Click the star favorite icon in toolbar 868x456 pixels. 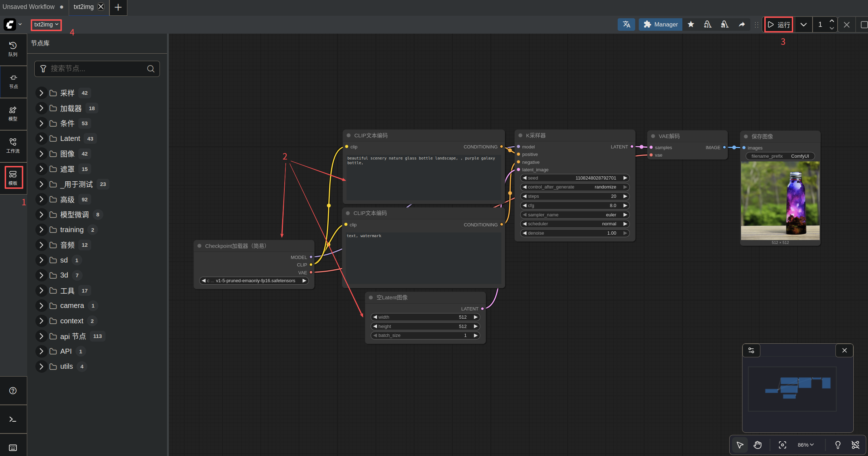(691, 24)
